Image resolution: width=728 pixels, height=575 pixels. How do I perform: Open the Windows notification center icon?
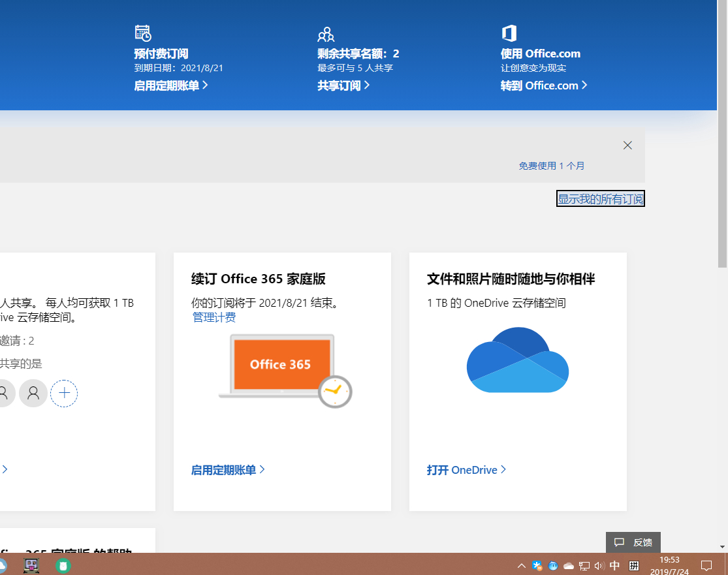coord(706,566)
